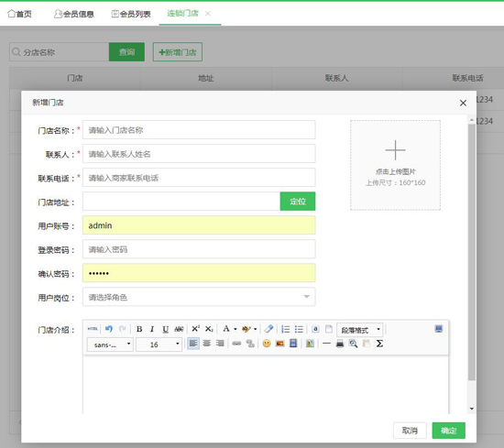
Task: Switch to the 会员列表 tab
Action: [131, 14]
